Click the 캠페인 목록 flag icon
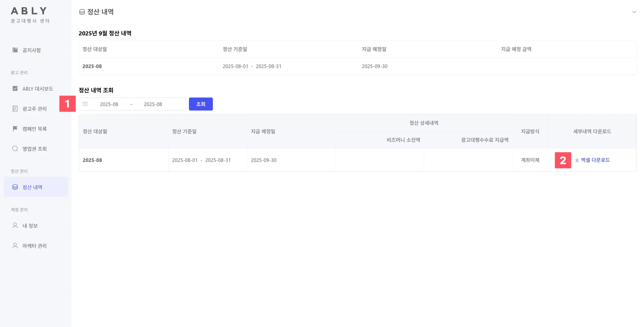Screen dimensions: 644x327 [15, 129]
